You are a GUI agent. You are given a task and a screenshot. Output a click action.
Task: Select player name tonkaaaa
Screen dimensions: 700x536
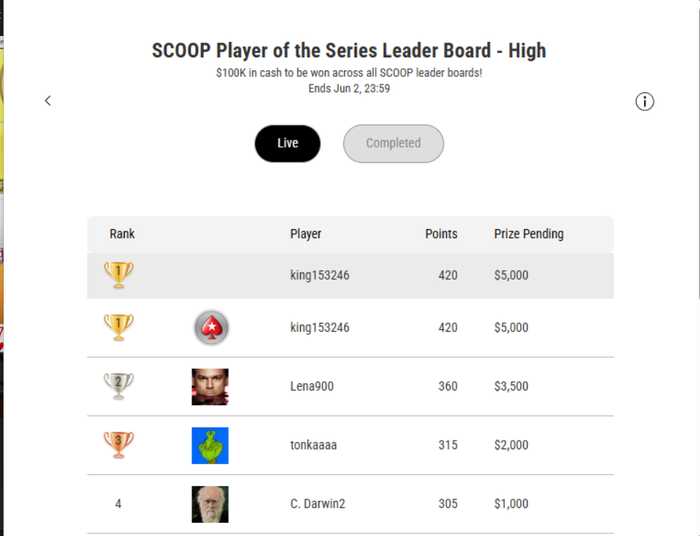point(313,445)
